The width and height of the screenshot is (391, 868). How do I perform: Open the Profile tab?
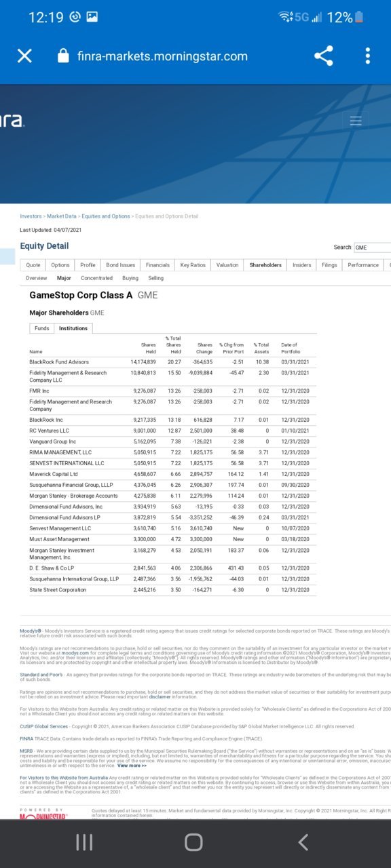tap(88, 265)
